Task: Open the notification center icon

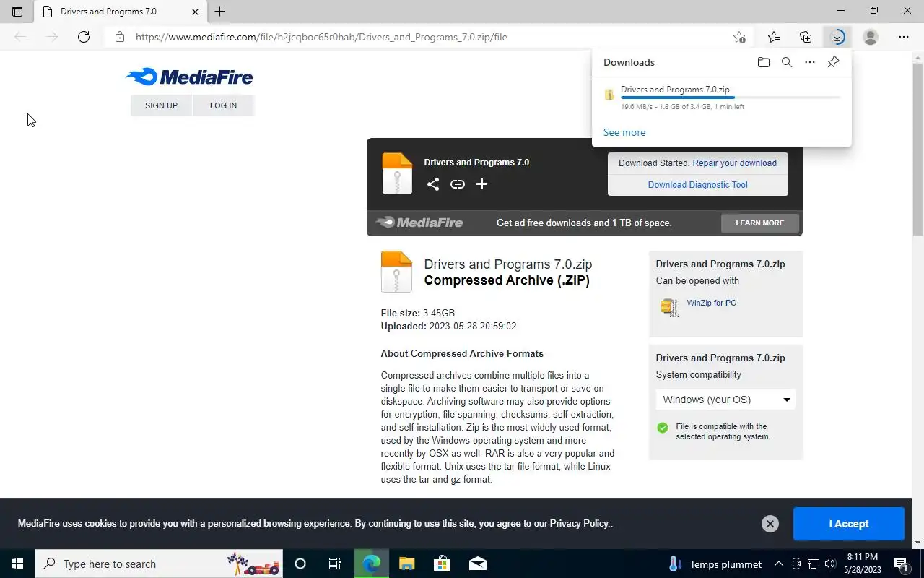Action: point(902,564)
